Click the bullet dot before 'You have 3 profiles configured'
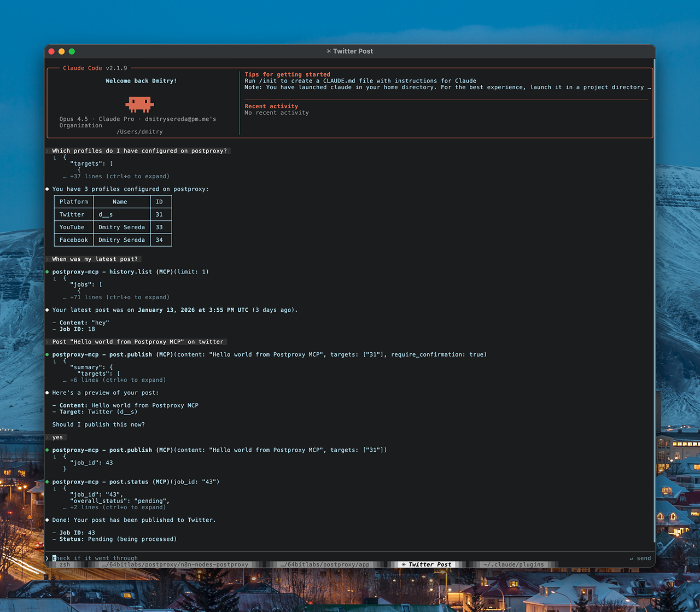 [x=46, y=189]
